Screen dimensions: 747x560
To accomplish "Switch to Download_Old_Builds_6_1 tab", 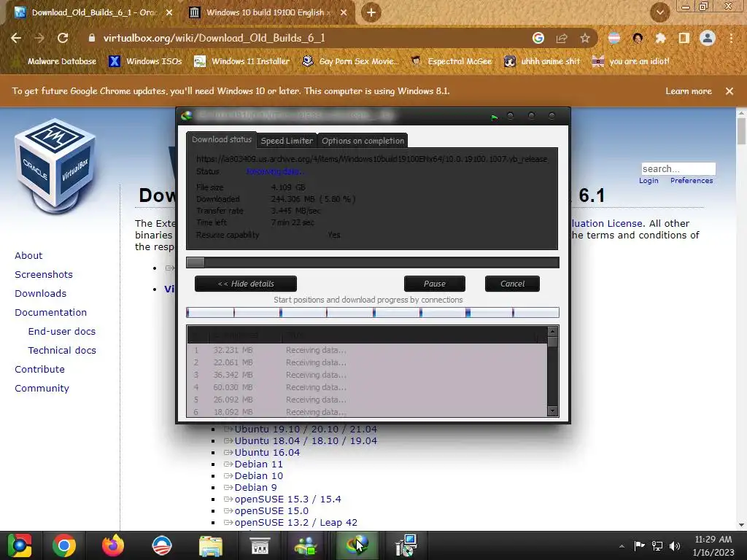I will [x=94, y=13].
